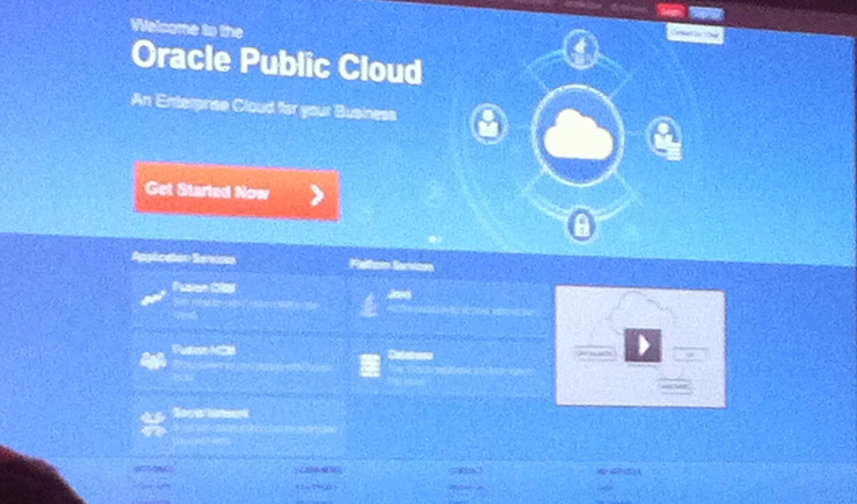Viewport: 857px width, 504px height.
Task: Open the Fusion HCM service link
Action: (x=204, y=350)
